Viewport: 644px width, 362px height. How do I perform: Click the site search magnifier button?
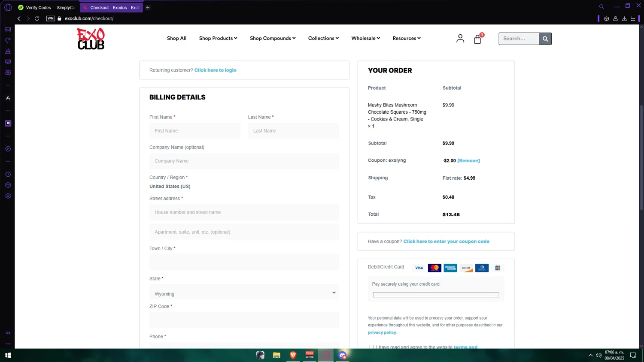point(545,39)
